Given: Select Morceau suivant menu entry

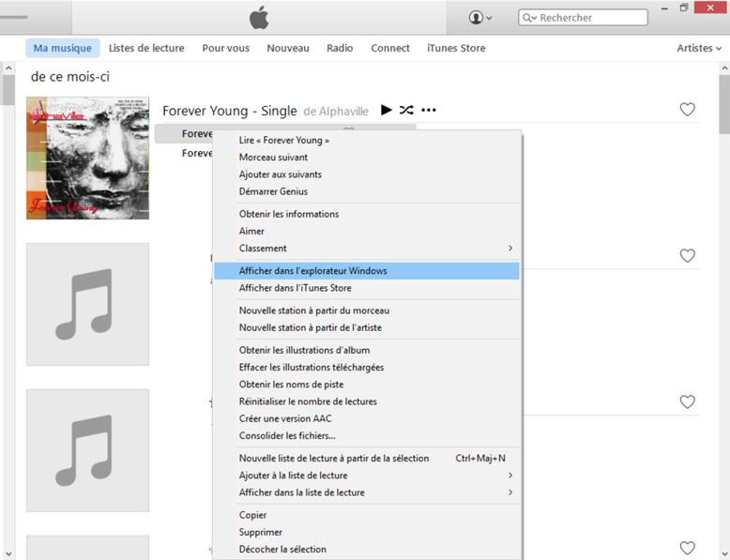Looking at the screenshot, I should [x=366, y=158].
